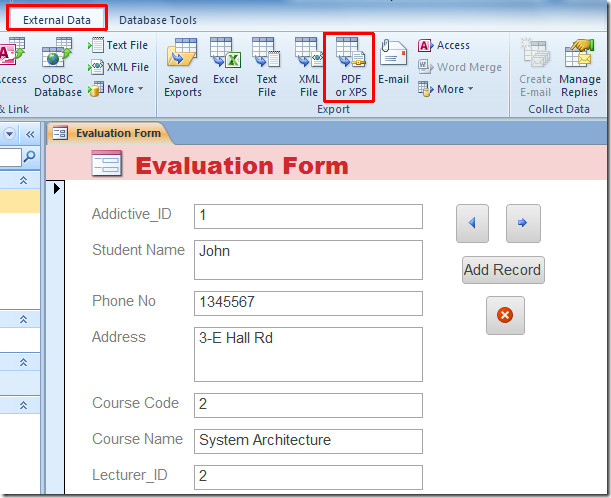611x498 pixels.
Task: Select highlighted item in navigation pane
Action: (x=19, y=201)
